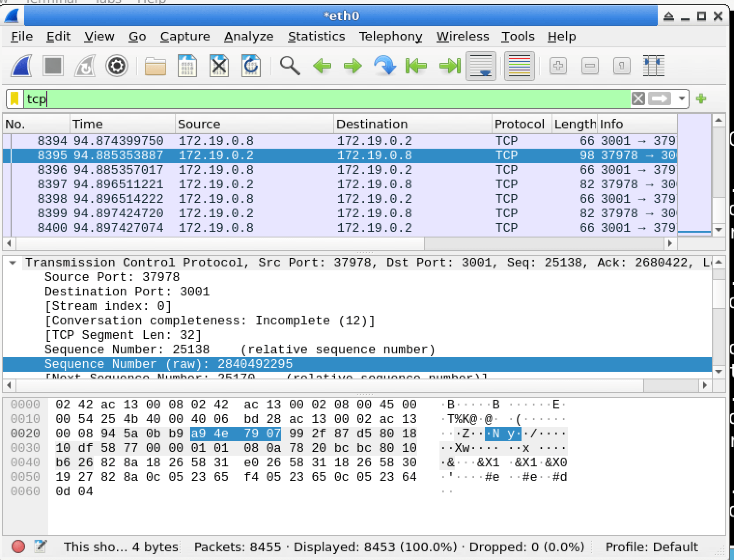Select packet number 8394
The height and width of the screenshot is (560, 734).
[340, 141]
